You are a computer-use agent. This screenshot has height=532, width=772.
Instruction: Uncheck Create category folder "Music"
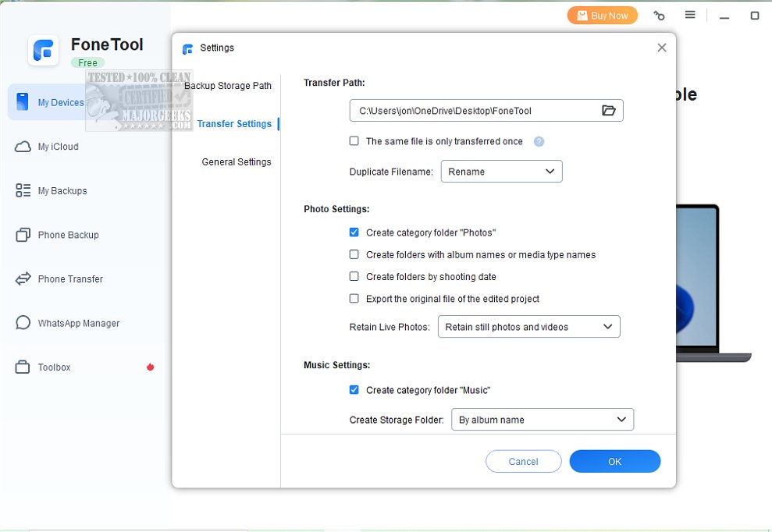click(x=354, y=390)
